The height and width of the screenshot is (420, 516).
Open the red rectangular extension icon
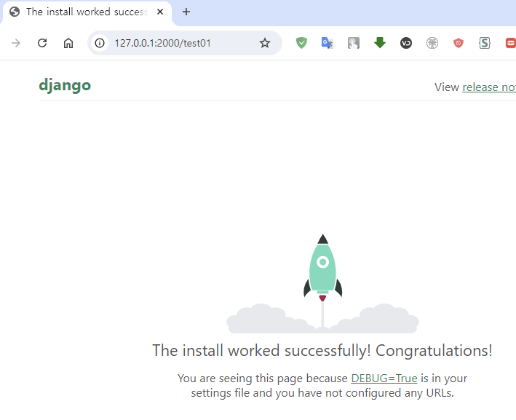(x=510, y=43)
